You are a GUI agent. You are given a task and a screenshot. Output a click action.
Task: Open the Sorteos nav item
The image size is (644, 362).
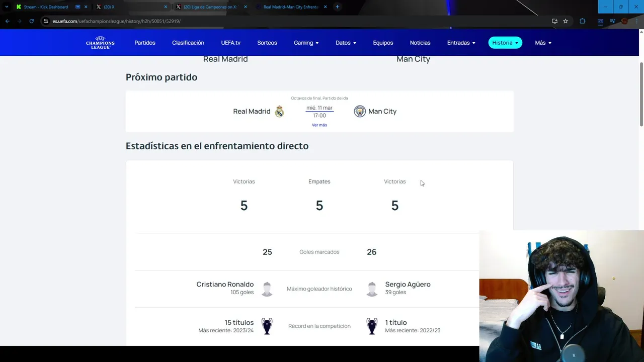pos(267,43)
